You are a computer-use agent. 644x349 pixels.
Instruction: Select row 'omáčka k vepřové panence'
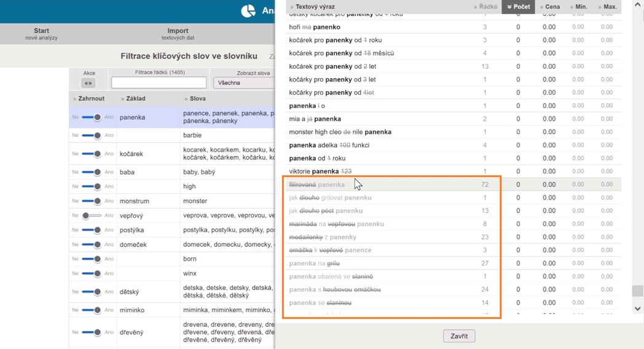[454, 250]
